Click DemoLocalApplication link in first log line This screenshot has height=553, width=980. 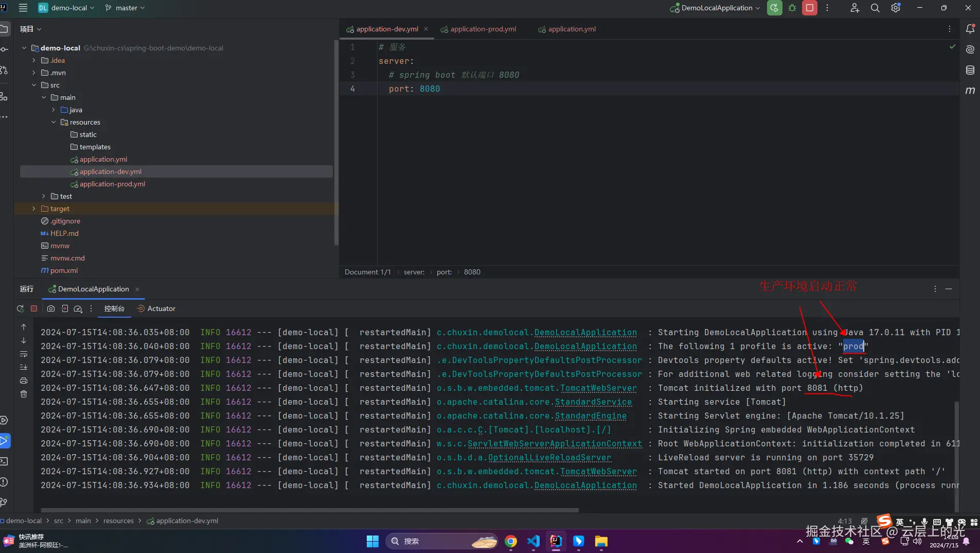tap(585, 333)
